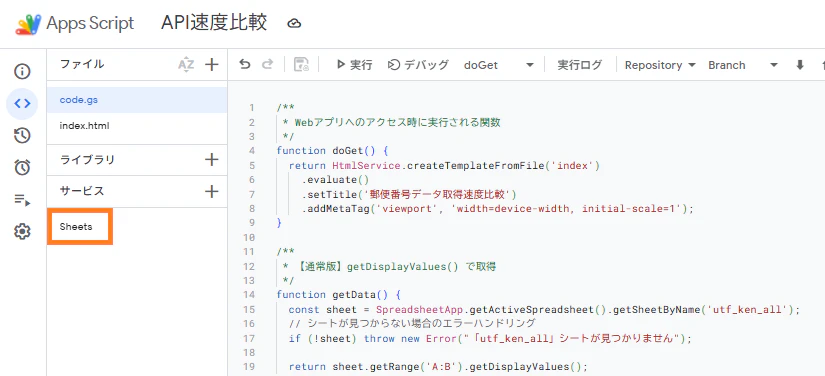Redo the last edit
825x376 pixels.
coord(268,65)
